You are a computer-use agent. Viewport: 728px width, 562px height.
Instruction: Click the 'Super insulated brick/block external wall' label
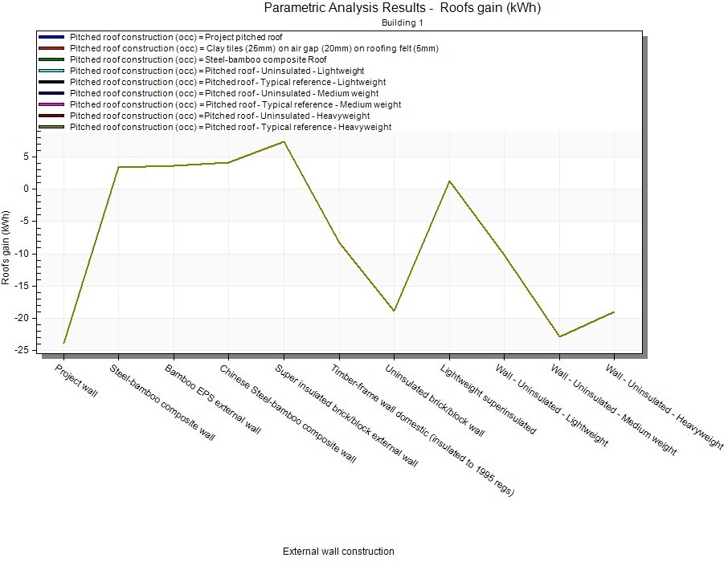(x=346, y=415)
